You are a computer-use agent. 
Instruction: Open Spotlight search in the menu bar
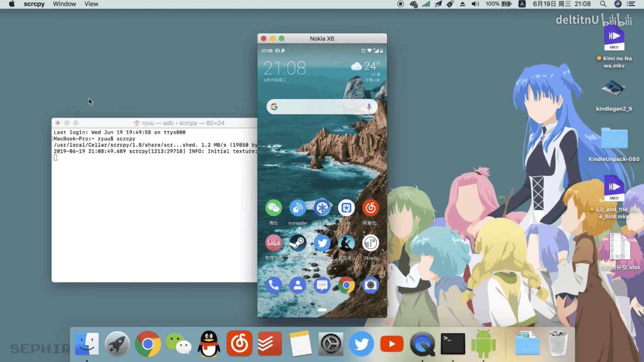603,4
